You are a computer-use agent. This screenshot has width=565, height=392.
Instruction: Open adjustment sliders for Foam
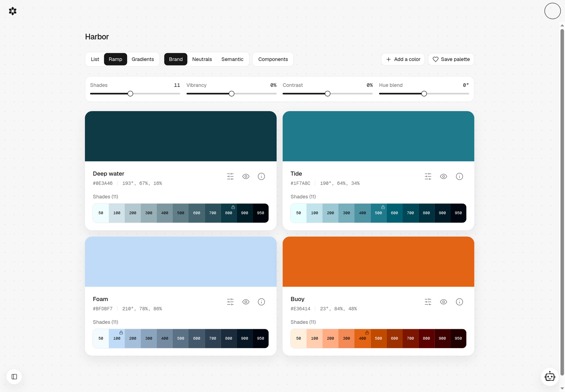[230, 302]
